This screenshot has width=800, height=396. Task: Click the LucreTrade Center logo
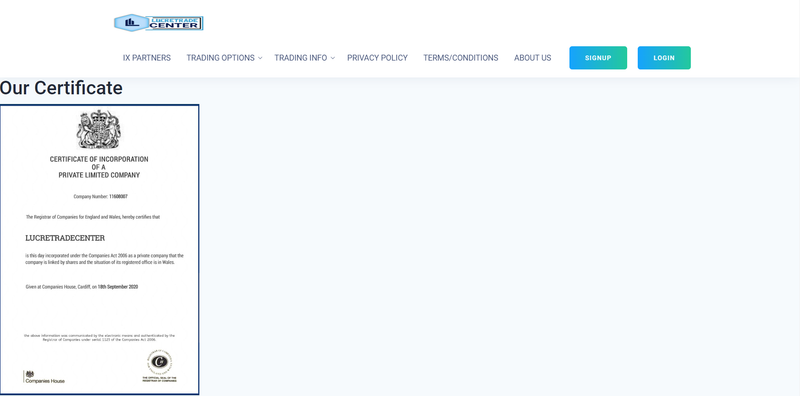pos(159,23)
